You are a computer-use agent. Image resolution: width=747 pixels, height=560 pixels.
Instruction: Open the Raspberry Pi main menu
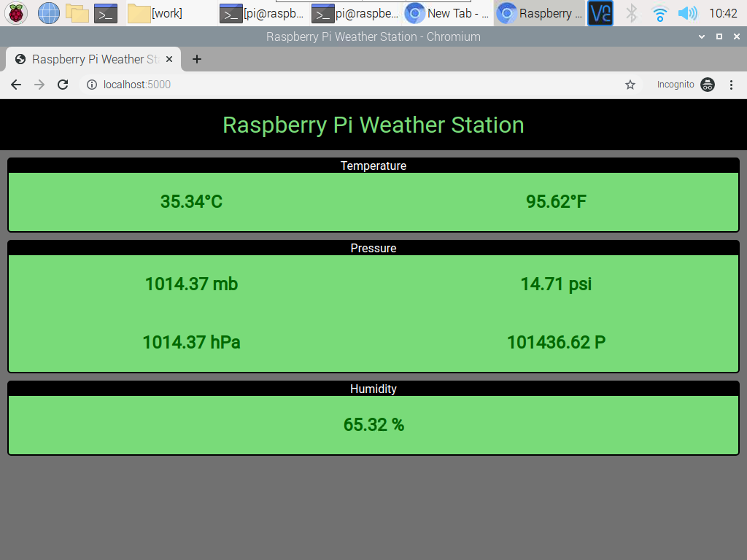coord(16,13)
